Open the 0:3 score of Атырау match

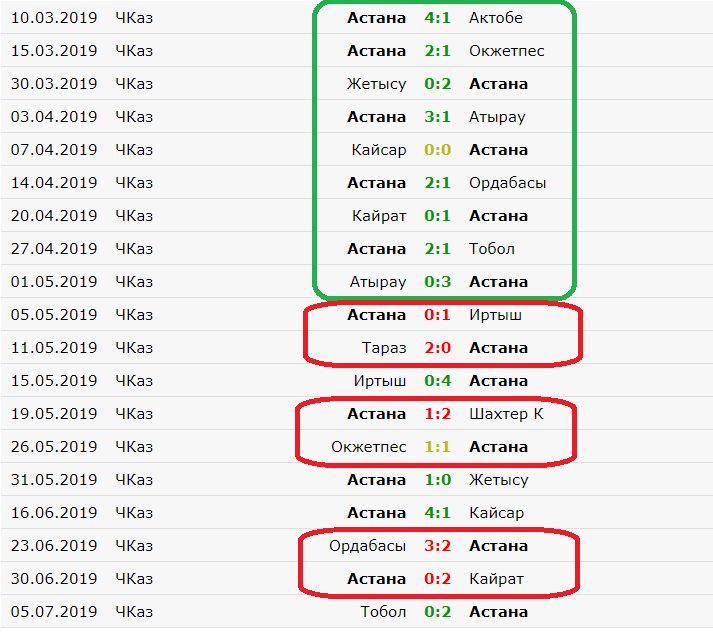438,282
